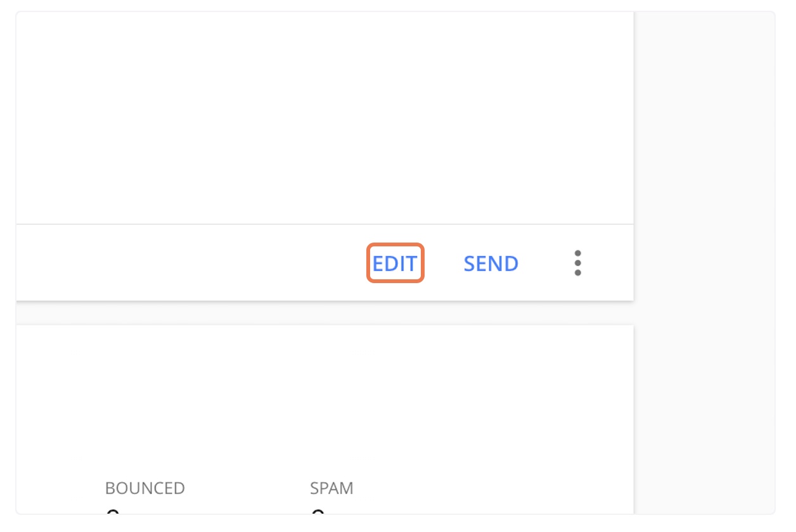Click the empty upper card content area
The width and height of the screenshot is (796, 532).
324,118
